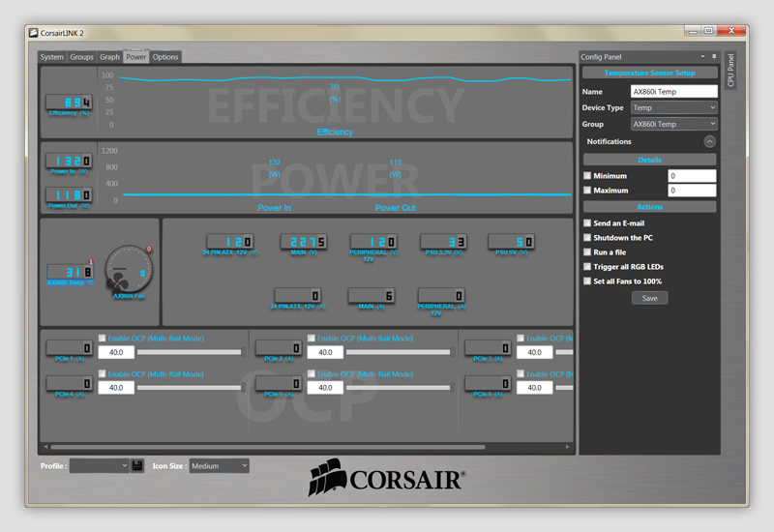The width and height of the screenshot is (774, 532).
Task: Open the Group dropdown showing AX860i Temp
Action: (673, 124)
